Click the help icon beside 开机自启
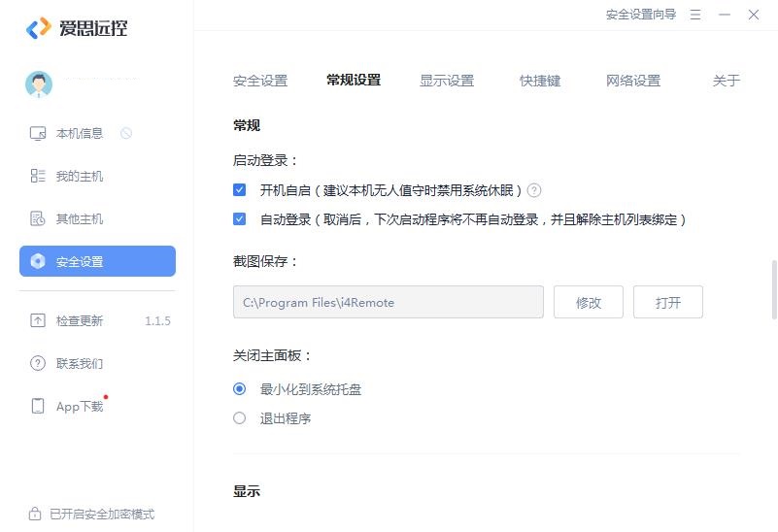Image resolution: width=778 pixels, height=532 pixels. [x=534, y=190]
